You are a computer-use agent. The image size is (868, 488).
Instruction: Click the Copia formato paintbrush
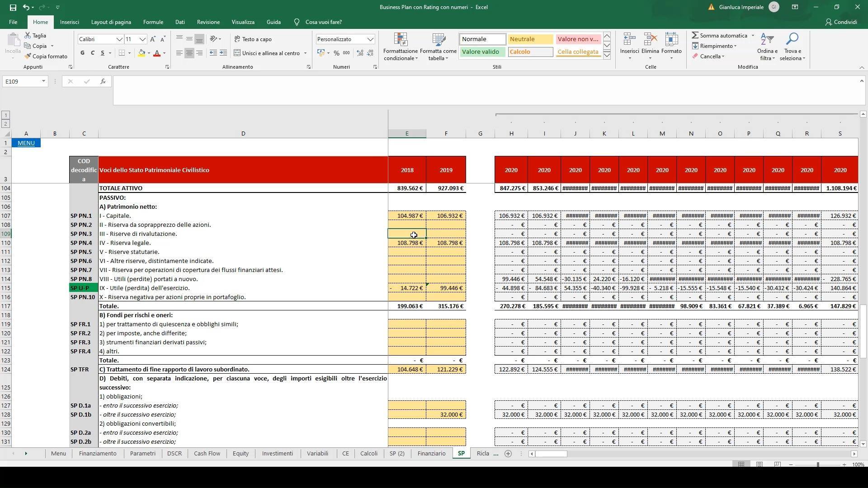tap(28, 56)
